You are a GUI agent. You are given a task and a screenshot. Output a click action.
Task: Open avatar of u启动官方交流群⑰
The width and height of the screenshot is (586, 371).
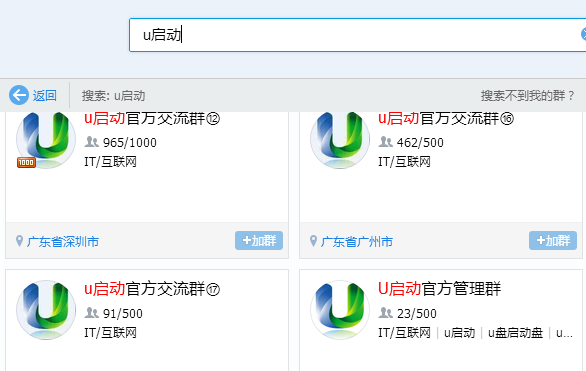pyautogui.click(x=46, y=310)
